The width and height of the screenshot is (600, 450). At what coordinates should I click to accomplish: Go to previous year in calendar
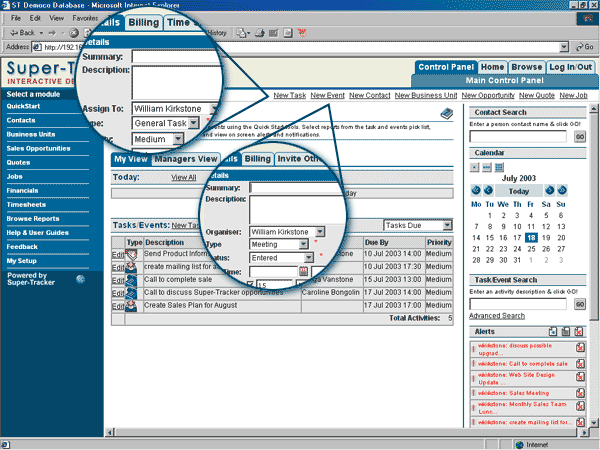(476, 190)
